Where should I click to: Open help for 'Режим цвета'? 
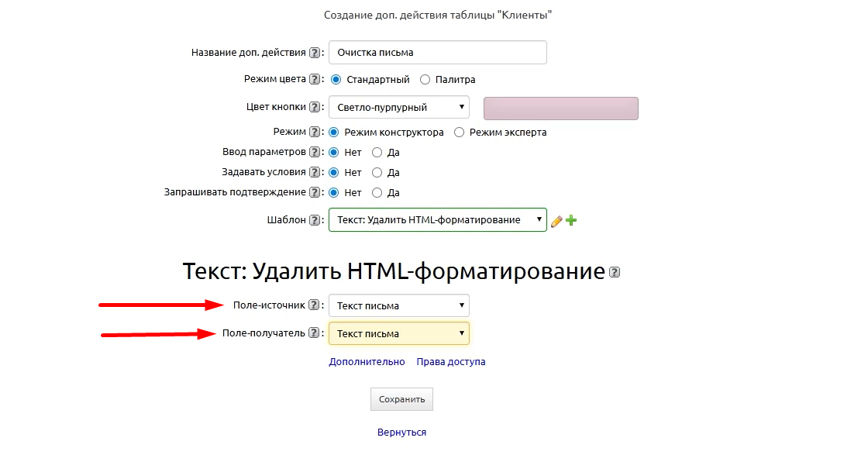point(313,78)
